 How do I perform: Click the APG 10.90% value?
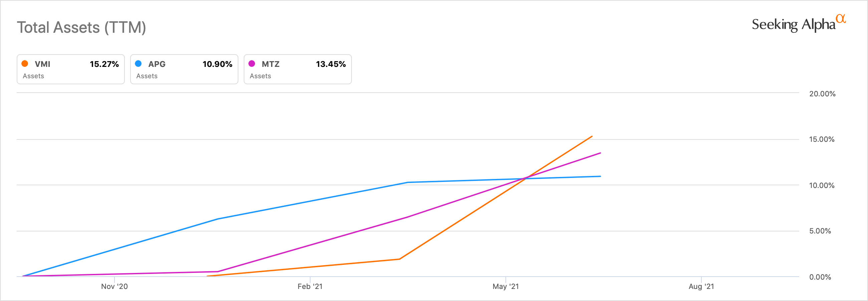pyautogui.click(x=217, y=64)
